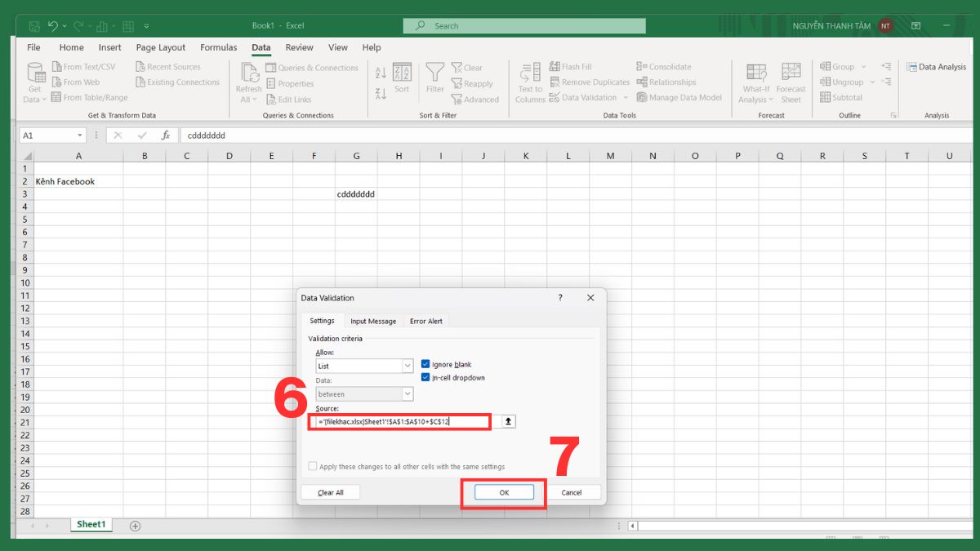Select the Flash Fill icon

pos(571,66)
